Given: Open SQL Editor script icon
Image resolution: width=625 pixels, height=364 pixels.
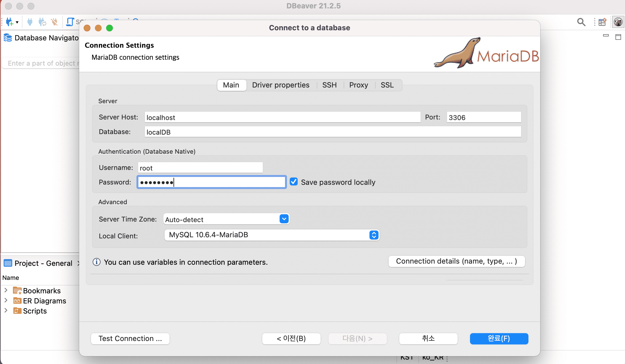Looking at the screenshot, I should (70, 22).
